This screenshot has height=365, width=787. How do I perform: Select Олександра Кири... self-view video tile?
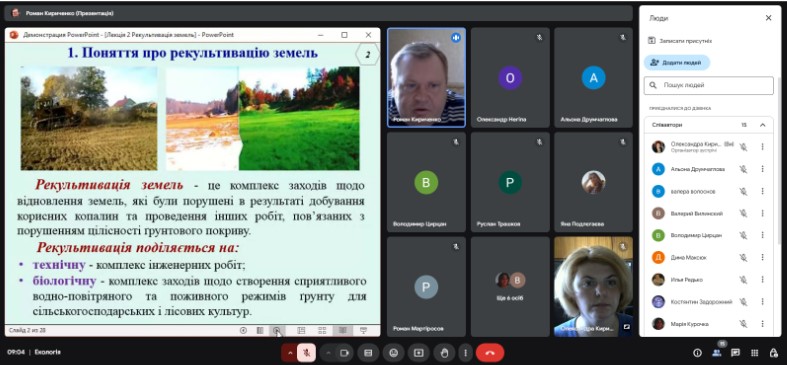593,286
